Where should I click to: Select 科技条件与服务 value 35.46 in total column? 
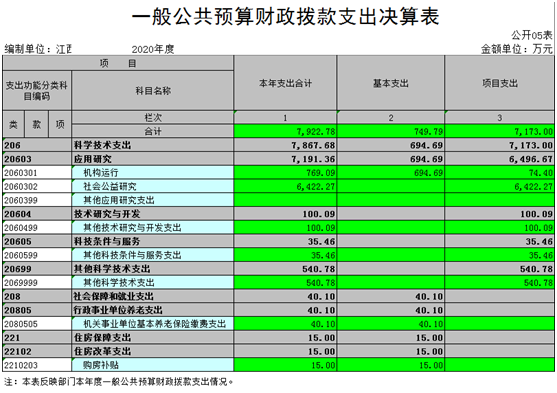[285, 242]
